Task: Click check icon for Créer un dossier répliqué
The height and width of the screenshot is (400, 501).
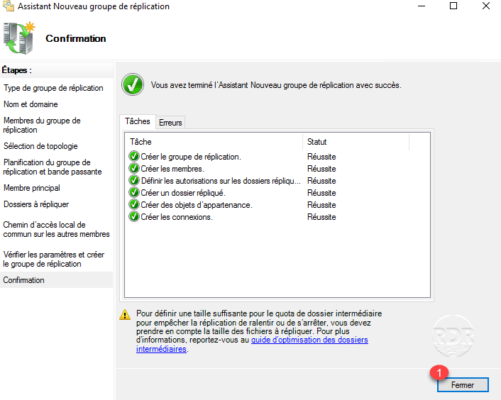Action: (x=134, y=192)
